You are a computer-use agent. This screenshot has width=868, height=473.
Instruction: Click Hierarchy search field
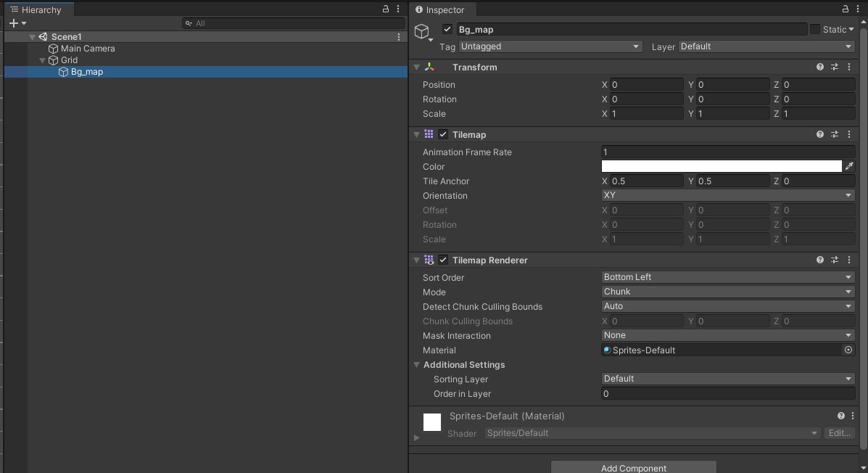tap(294, 23)
